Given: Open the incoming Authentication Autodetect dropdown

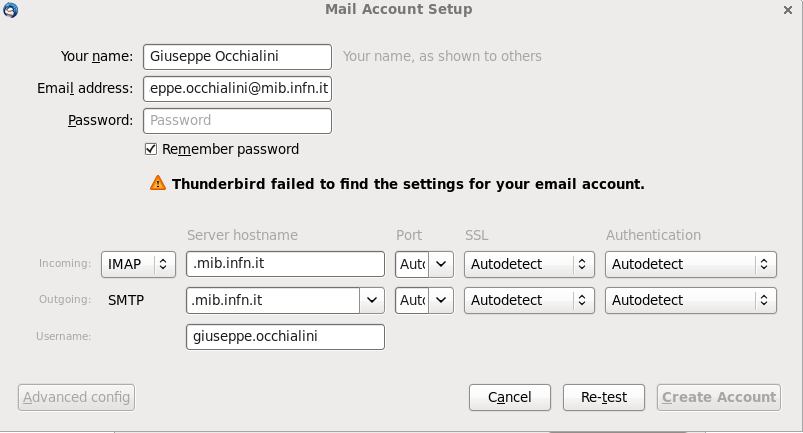Looking at the screenshot, I should click(690, 264).
